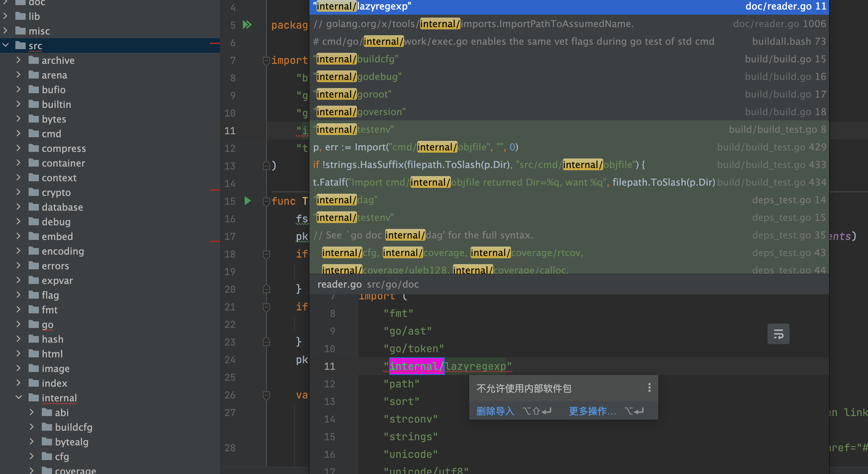
Task: Expand the buildcfg subfolder
Action: (32, 427)
